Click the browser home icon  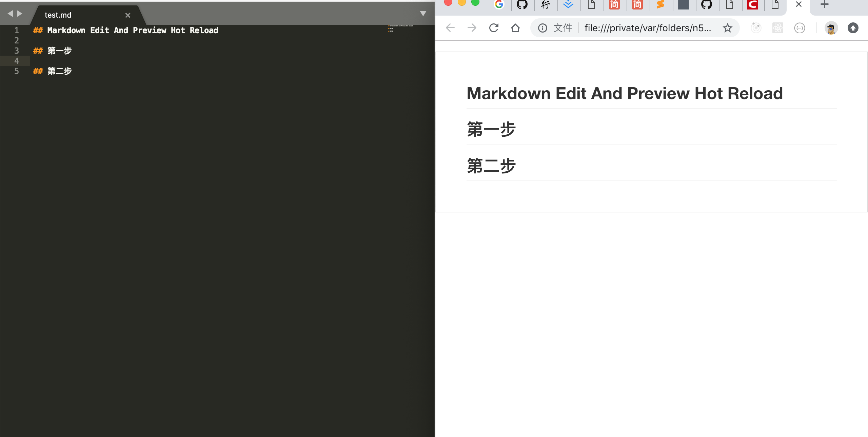(x=515, y=28)
